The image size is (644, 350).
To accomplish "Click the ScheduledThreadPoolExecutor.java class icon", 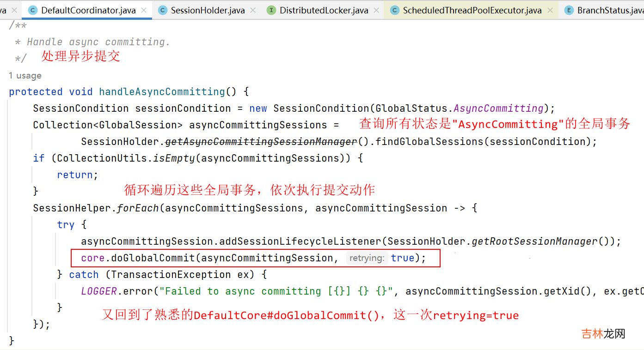I will tap(394, 10).
